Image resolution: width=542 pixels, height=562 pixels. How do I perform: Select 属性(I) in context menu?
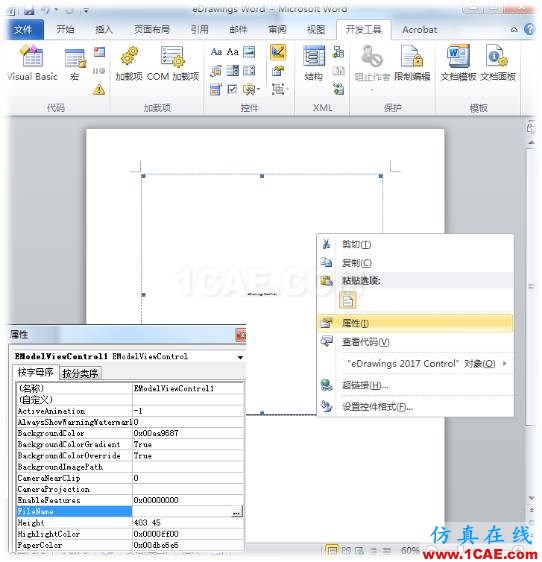[415, 323]
